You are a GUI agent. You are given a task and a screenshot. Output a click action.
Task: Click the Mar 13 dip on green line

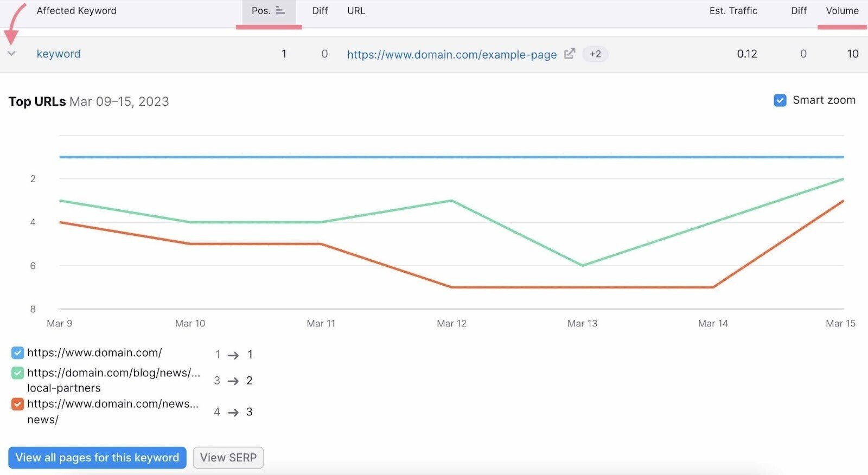pos(582,265)
